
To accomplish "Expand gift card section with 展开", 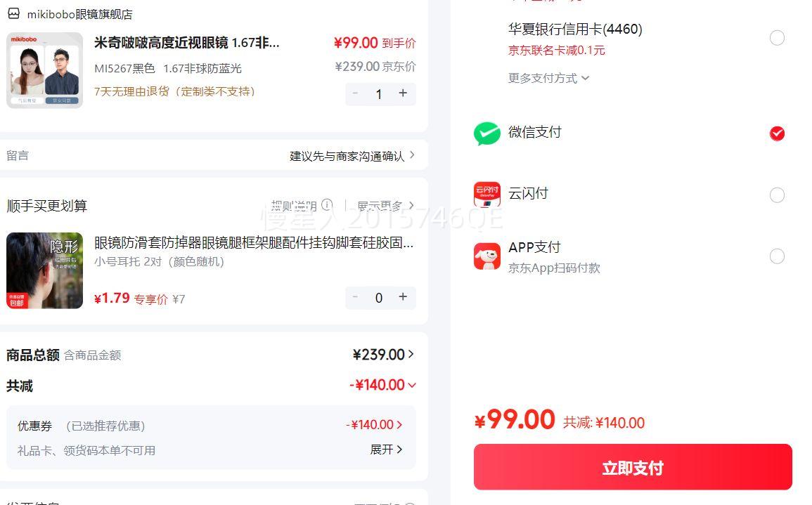I will pyautogui.click(x=386, y=450).
